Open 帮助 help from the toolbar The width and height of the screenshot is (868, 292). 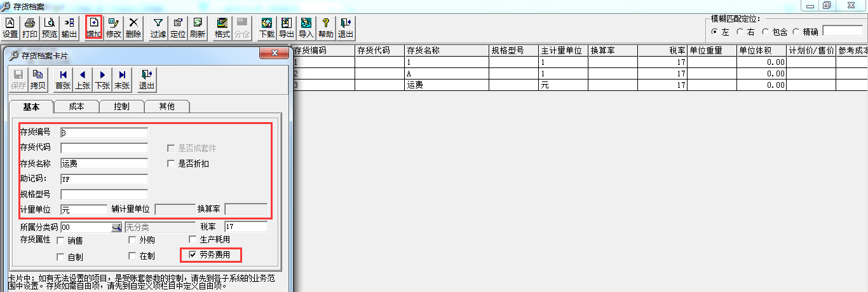(x=326, y=28)
